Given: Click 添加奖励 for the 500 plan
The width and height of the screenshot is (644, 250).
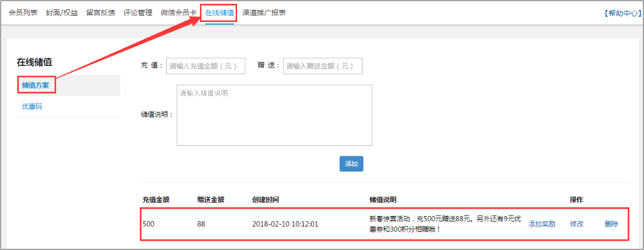Looking at the screenshot, I should point(542,224).
